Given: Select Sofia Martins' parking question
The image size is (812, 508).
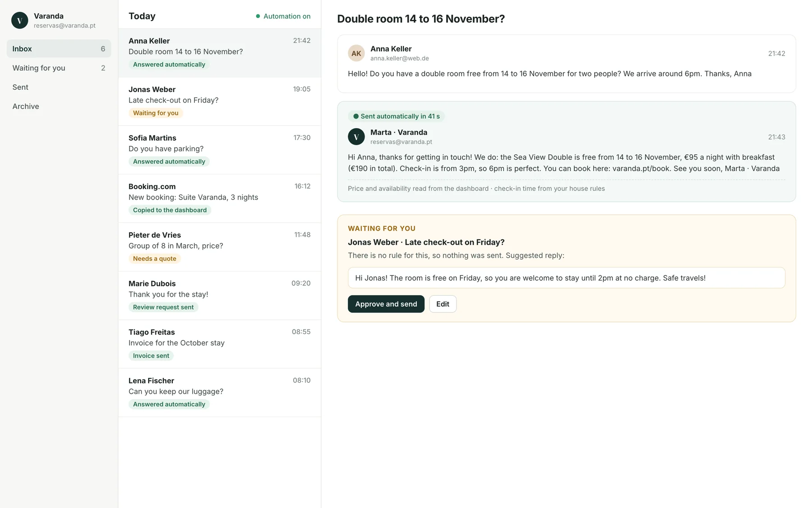Looking at the screenshot, I should tap(220, 150).
